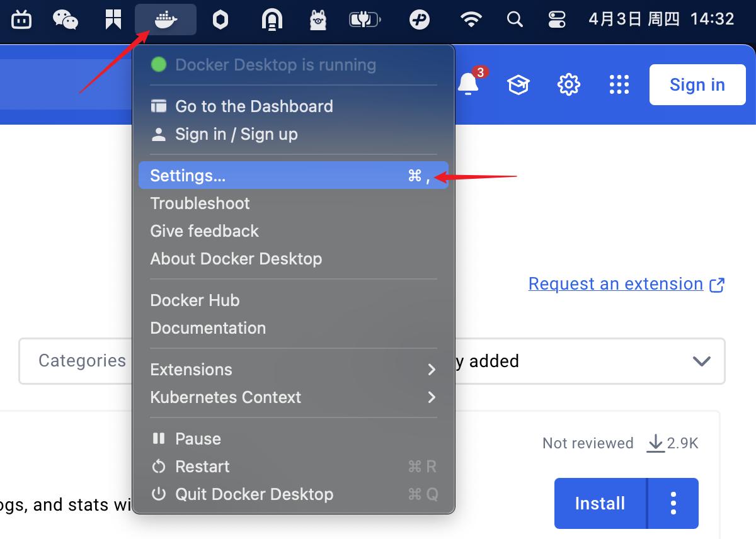The height and width of the screenshot is (539, 756).
Task: Open Docker notifications bell icon
Action: tap(468, 84)
